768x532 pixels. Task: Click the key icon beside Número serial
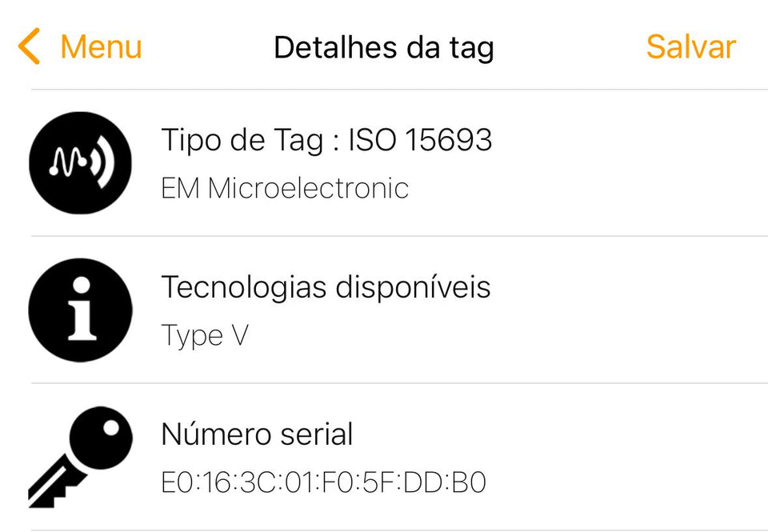click(80, 456)
